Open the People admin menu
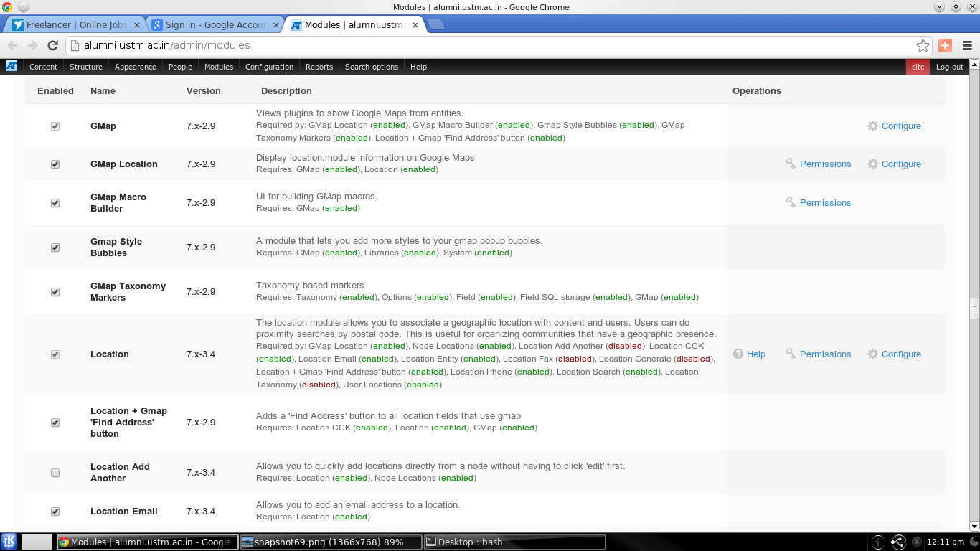The image size is (980, 551). (180, 67)
